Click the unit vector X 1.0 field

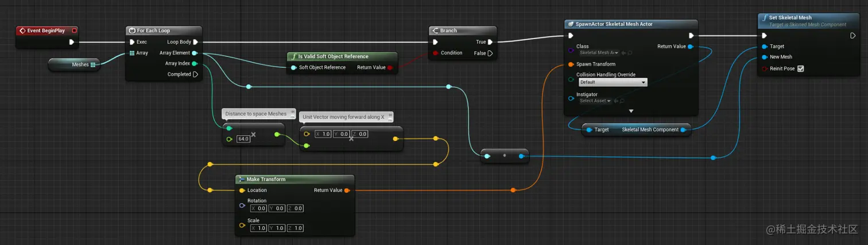pyautogui.click(x=323, y=134)
